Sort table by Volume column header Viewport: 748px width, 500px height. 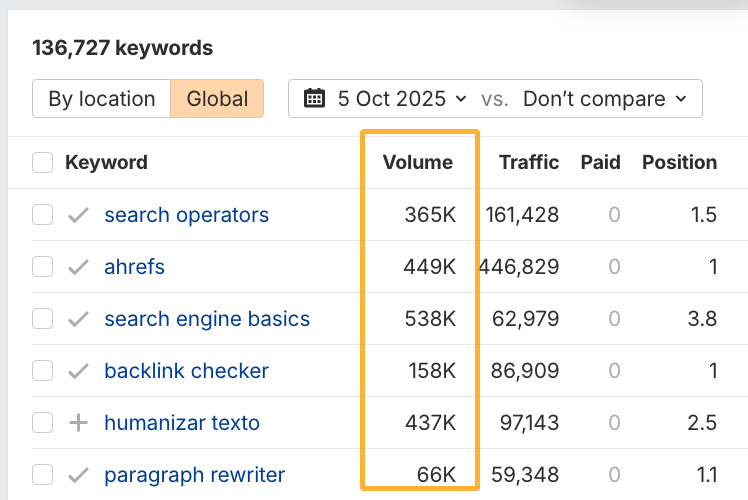click(418, 163)
